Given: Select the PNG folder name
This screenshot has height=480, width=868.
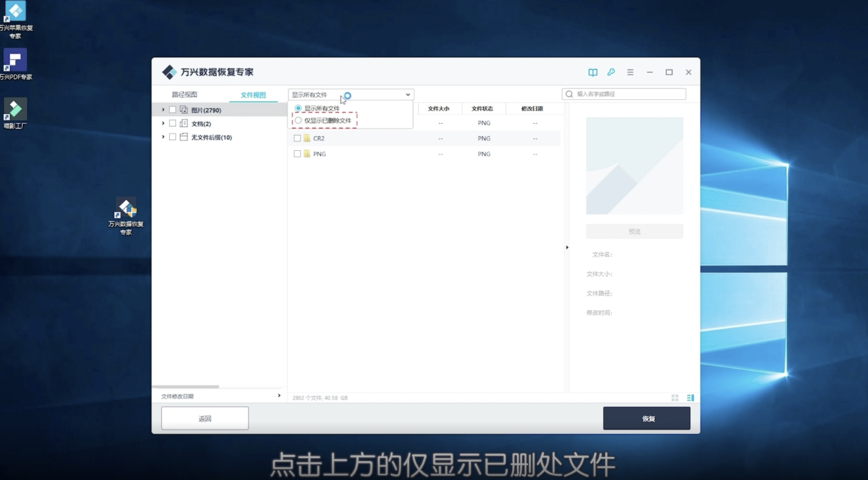Looking at the screenshot, I should 319,154.
